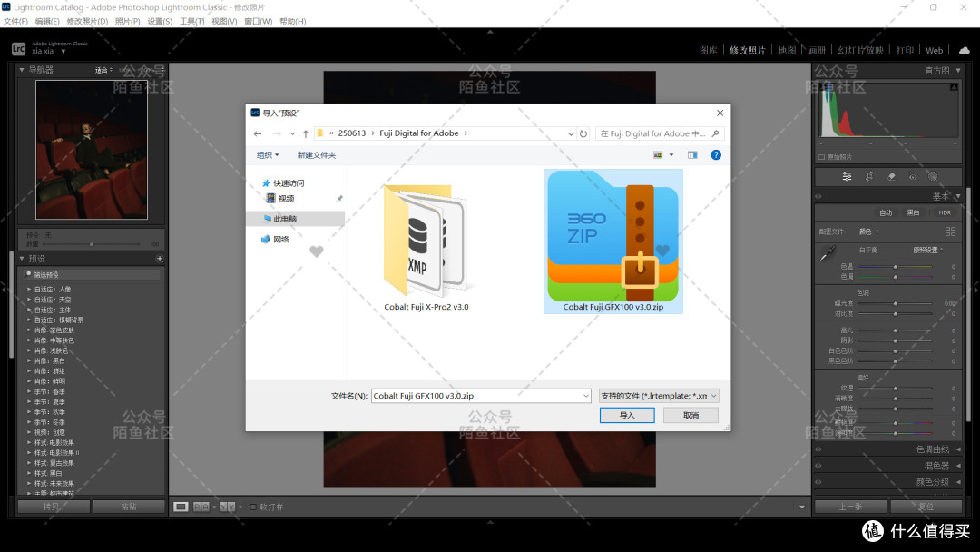The image size is (980, 552).
Task: Click the filter presets search icon
Action: pyautogui.click(x=28, y=274)
